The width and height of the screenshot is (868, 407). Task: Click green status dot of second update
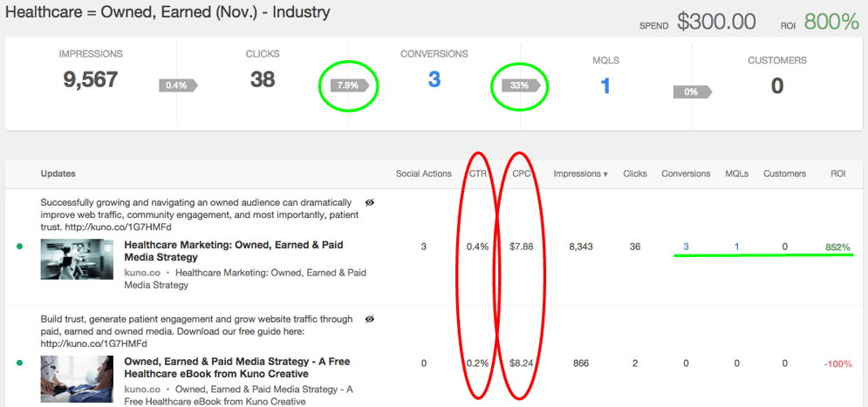20,363
